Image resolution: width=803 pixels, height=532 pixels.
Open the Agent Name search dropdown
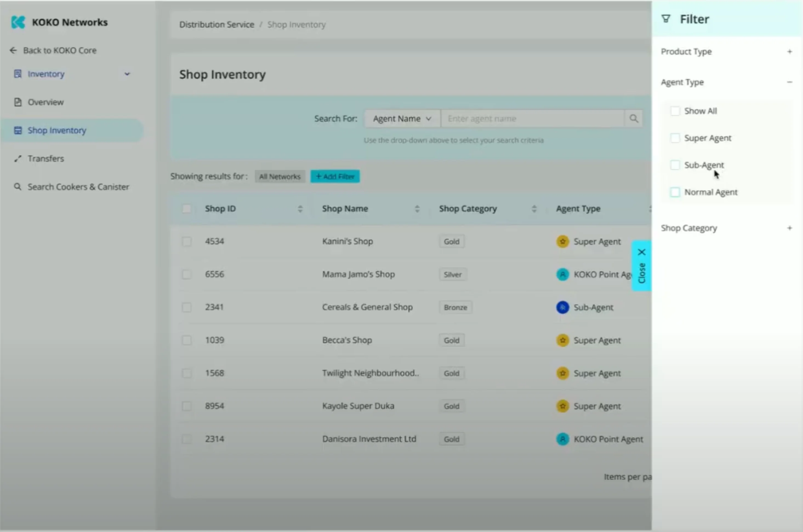pos(402,118)
